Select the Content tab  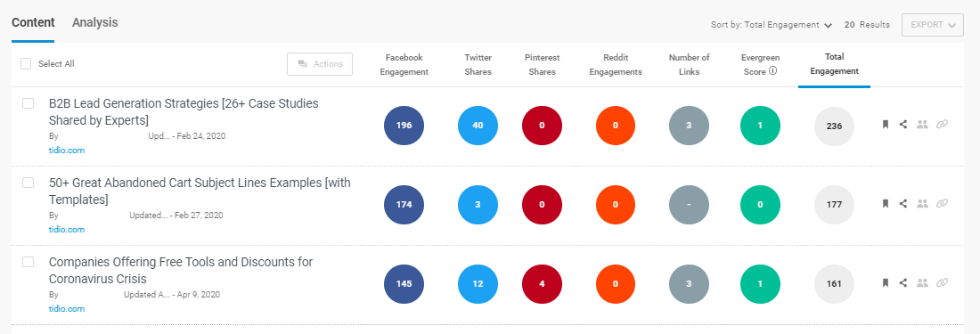33,22
